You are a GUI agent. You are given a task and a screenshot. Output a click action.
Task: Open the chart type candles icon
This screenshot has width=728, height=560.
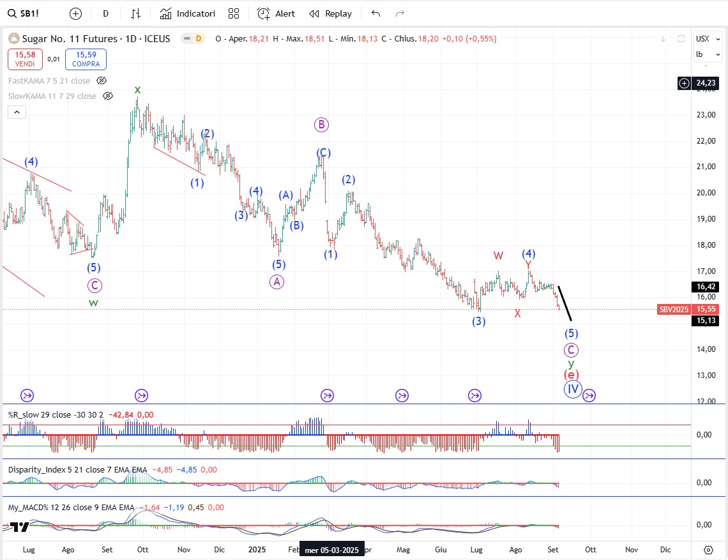(135, 13)
